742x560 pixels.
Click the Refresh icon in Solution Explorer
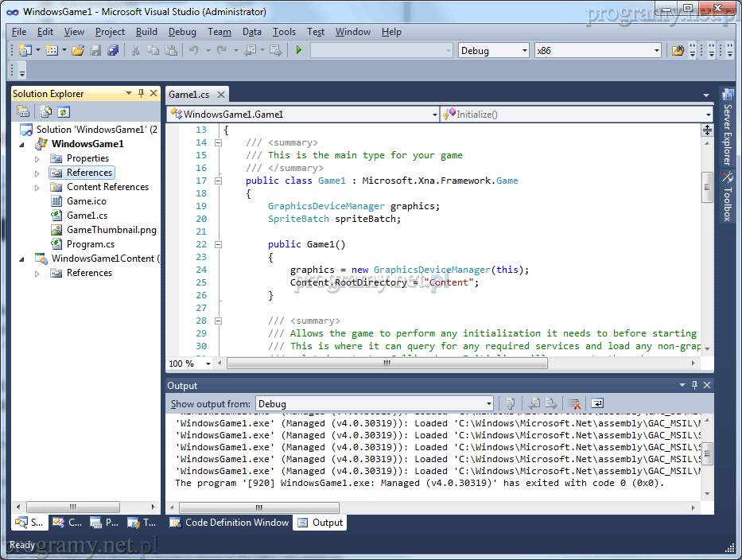[x=64, y=112]
